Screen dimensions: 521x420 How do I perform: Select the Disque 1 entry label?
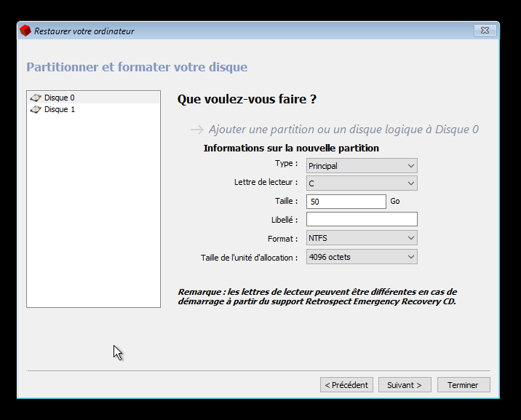point(59,110)
